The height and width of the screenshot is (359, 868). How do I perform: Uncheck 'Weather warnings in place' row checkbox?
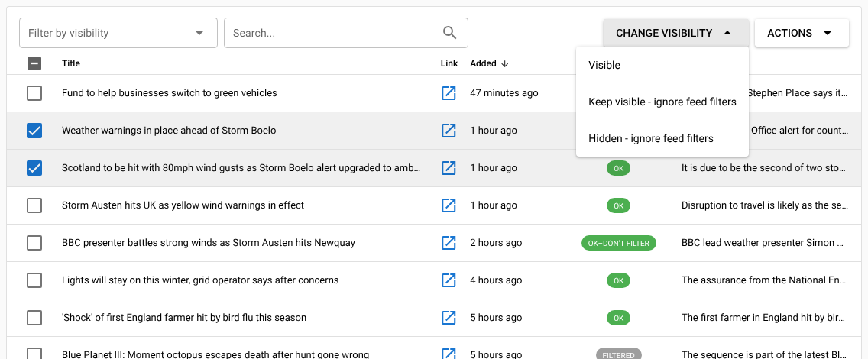tap(34, 131)
